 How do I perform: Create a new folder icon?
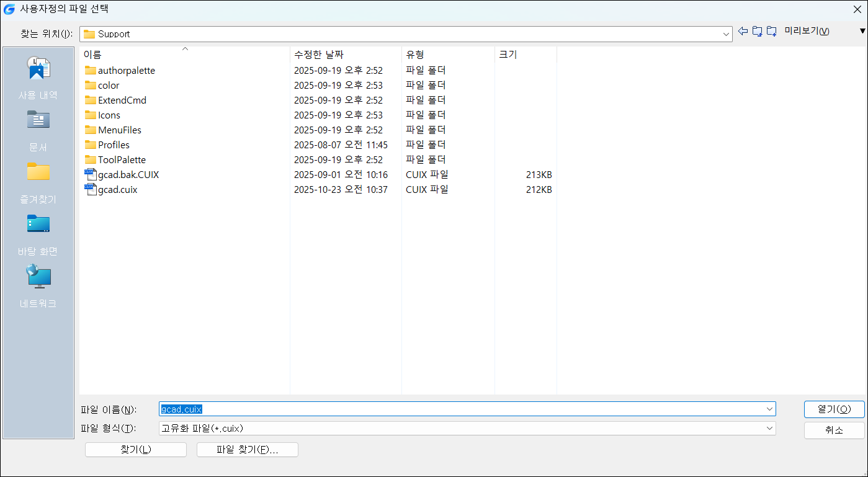pyautogui.click(x=772, y=32)
